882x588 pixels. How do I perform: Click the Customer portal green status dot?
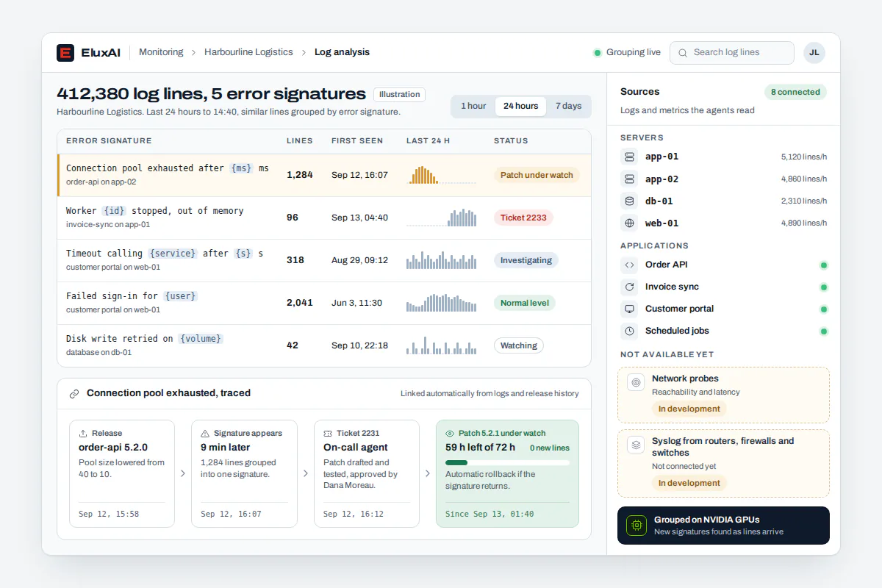pyautogui.click(x=824, y=309)
